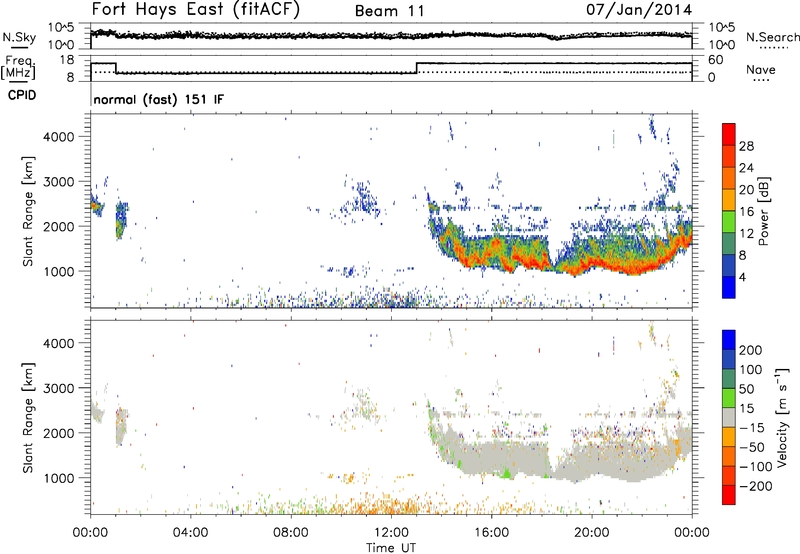Screen dimensions: 800x554
Task: Click the 'Freq. [MHz]' label
Action: [x=19, y=68]
